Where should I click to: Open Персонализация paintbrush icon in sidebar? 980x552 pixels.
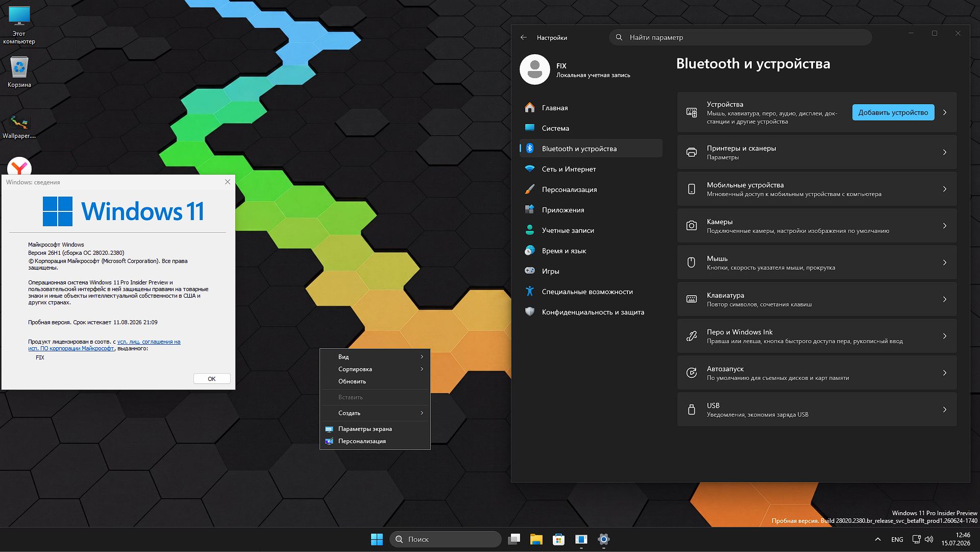(x=530, y=189)
